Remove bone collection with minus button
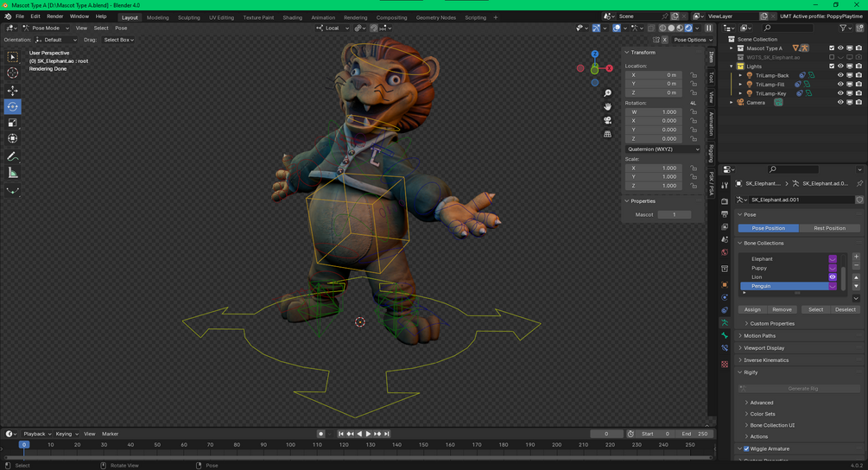Image resolution: width=868 pixels, height=470 pixels. click(857, 266)
